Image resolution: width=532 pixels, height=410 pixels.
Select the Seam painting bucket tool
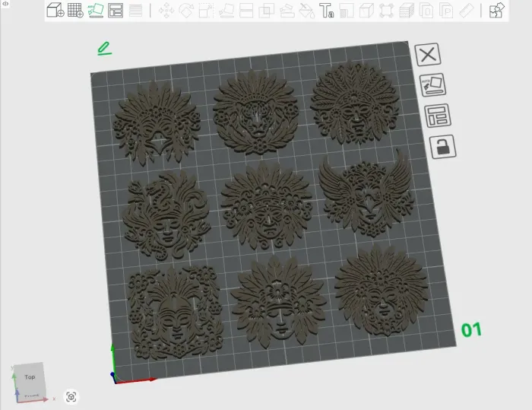[x=307, y=11]
